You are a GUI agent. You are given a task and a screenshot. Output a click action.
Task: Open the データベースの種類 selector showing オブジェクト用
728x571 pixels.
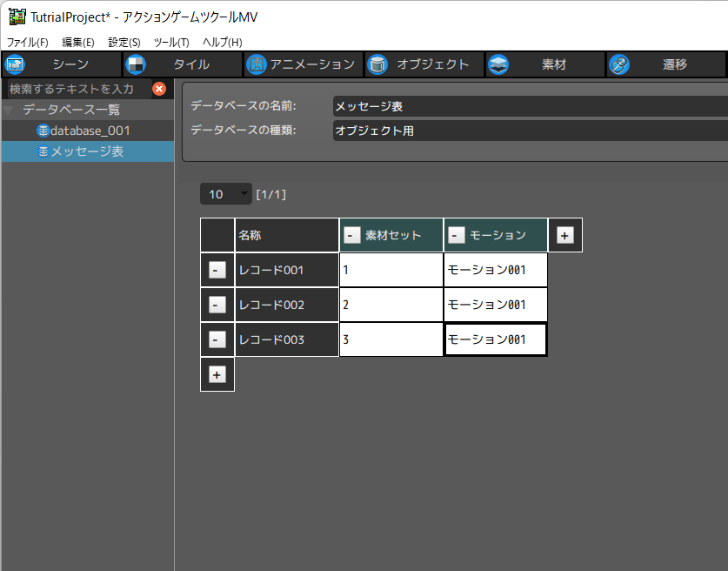point(522,130)
